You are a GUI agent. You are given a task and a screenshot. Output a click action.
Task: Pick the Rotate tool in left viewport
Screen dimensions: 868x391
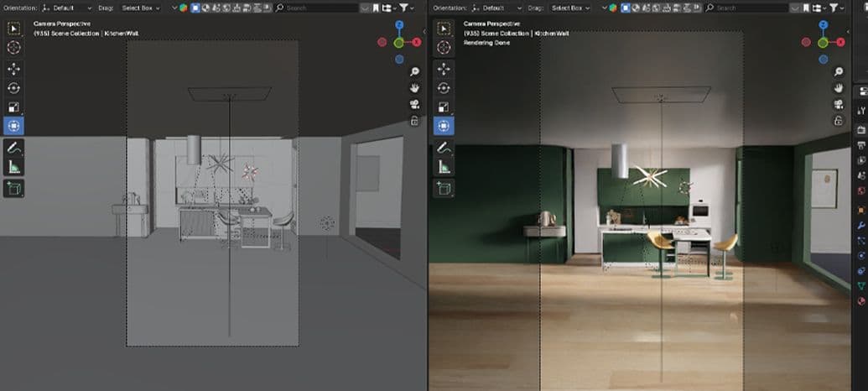(x=14, y=88)
